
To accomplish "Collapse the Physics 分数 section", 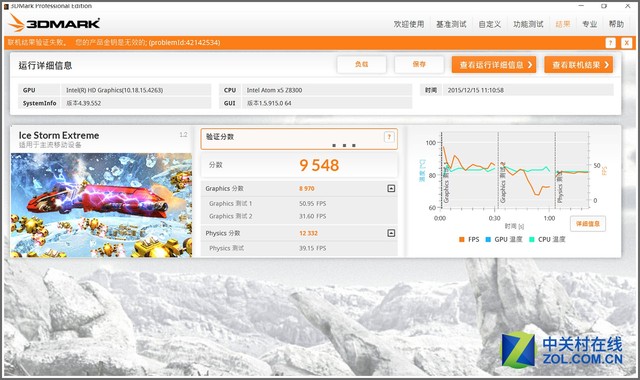I will 391,233.
